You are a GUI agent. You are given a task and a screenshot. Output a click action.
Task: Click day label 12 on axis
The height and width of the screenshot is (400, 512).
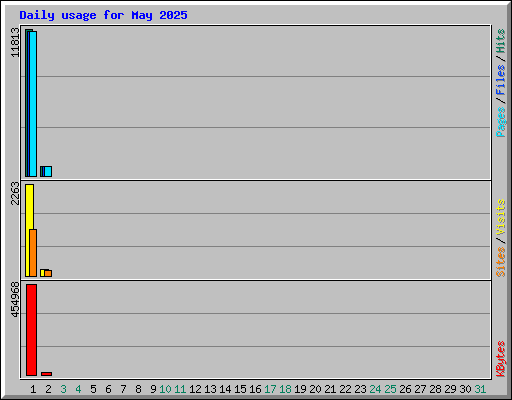[x=195, y=389]
